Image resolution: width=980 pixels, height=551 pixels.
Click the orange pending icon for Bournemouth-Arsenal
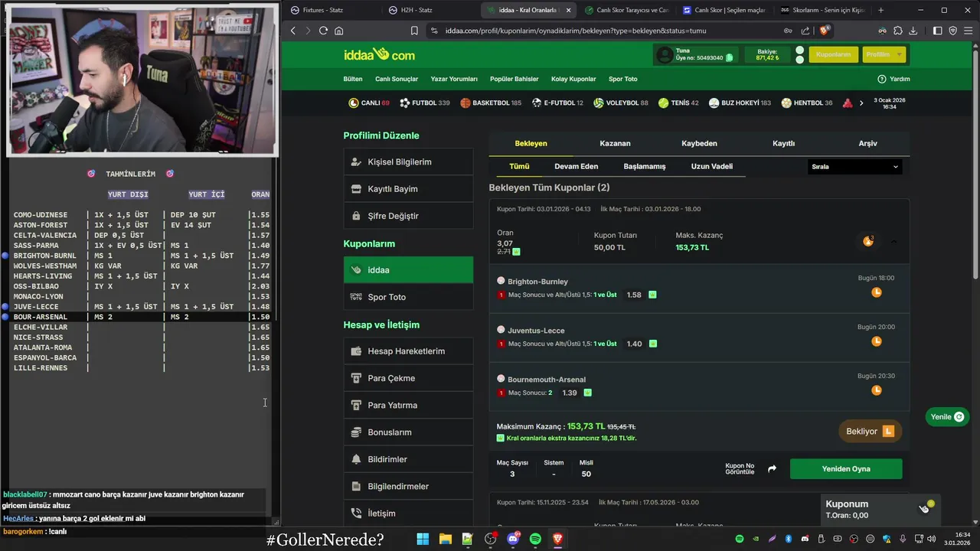pyautogui.click(x=877, y=390)
